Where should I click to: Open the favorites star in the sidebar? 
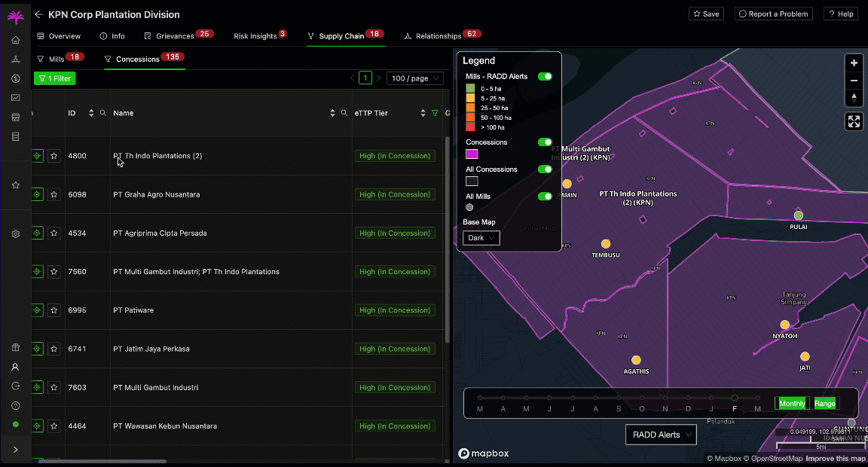tap(16, 185)
